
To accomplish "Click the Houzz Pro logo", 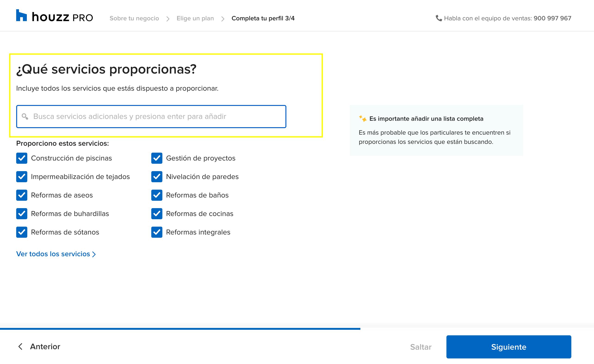I will [x=55, y=16].
